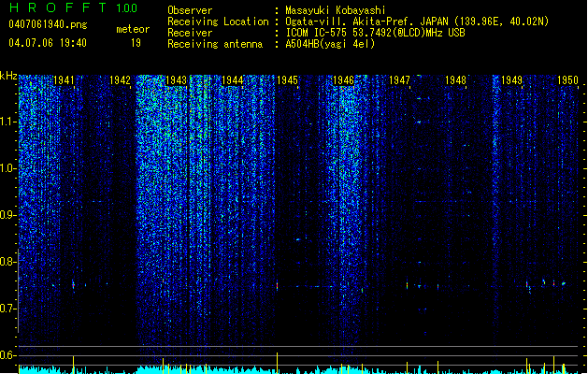Click the Receiver field label

(x=190, y=33)
